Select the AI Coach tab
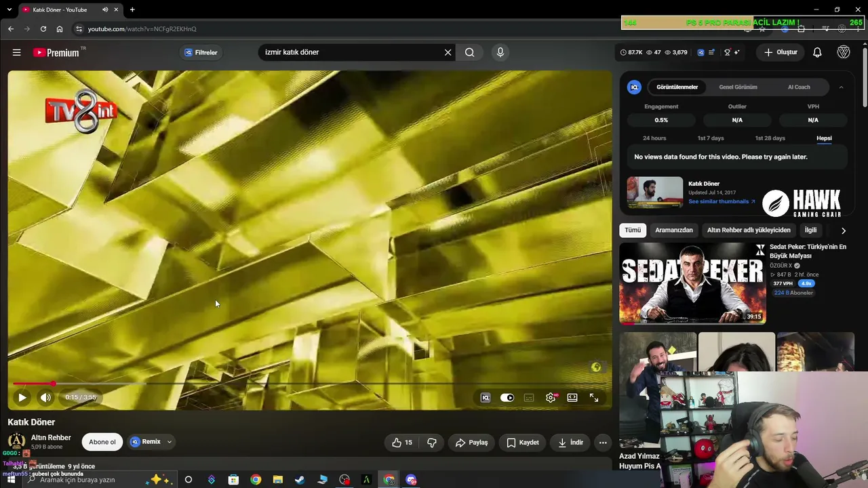The height and width of the screenshot is (488, 868). click(799, 87)
